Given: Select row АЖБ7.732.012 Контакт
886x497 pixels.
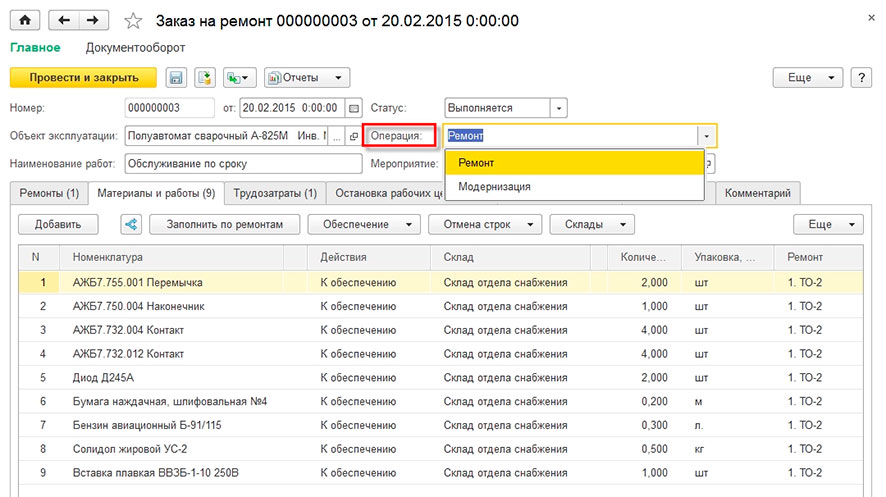Looking at the screenshot, I should pos(441,354).
